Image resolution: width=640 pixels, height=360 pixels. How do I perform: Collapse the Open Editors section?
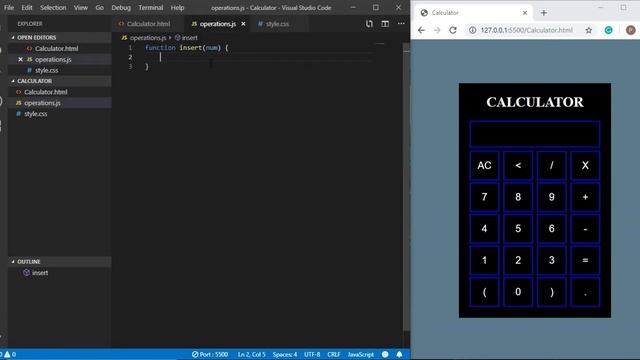[x=60, y=37]
